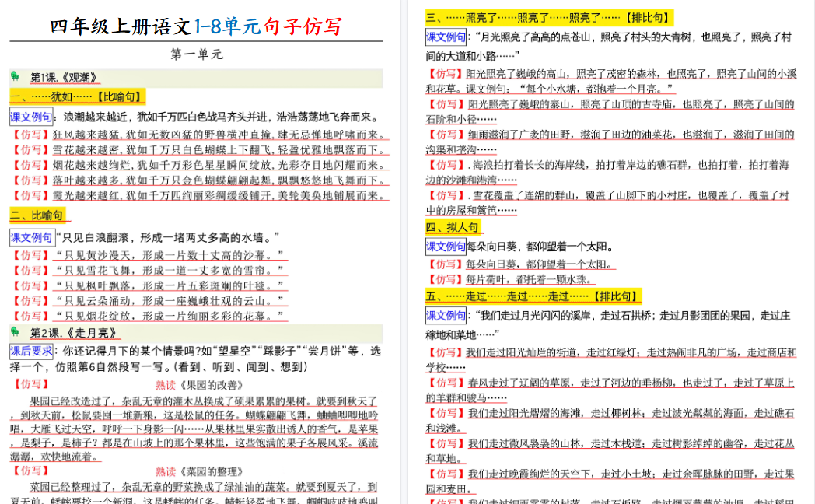The image size is (815, 504).
Task: Select the yellow heading 一、……犹如……【比喻句】
Action: [x=77, y=96]
